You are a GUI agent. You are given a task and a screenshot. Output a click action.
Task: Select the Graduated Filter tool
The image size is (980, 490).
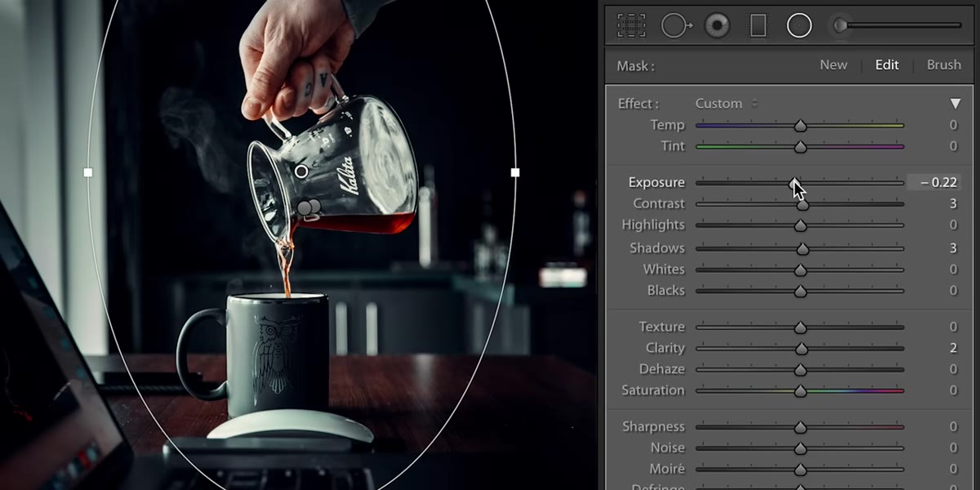coord(758,26)
